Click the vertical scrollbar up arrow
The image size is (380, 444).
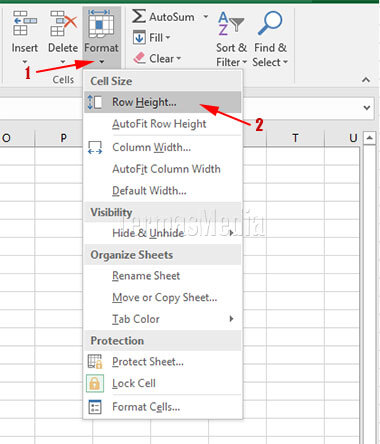[369, 138]
